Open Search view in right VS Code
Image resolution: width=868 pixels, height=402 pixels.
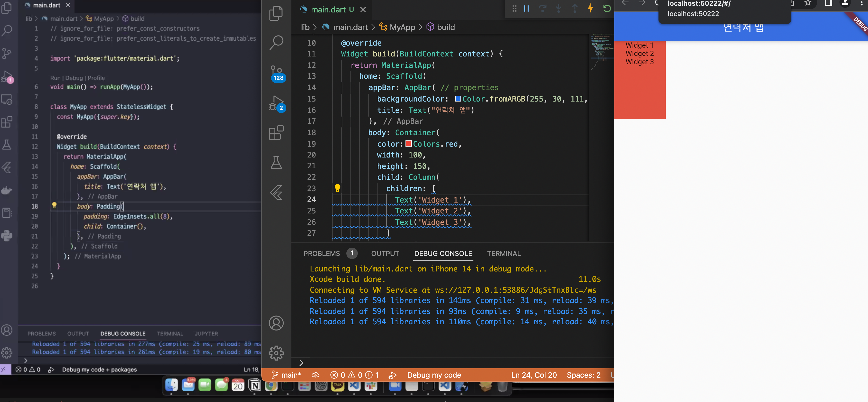(x=276, y=43)
